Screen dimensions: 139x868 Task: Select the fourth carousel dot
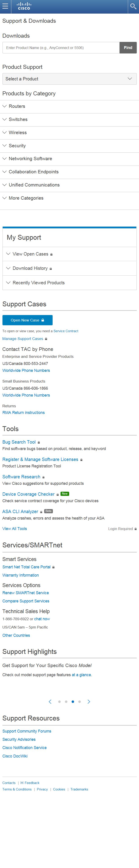(x=80, y=701)
